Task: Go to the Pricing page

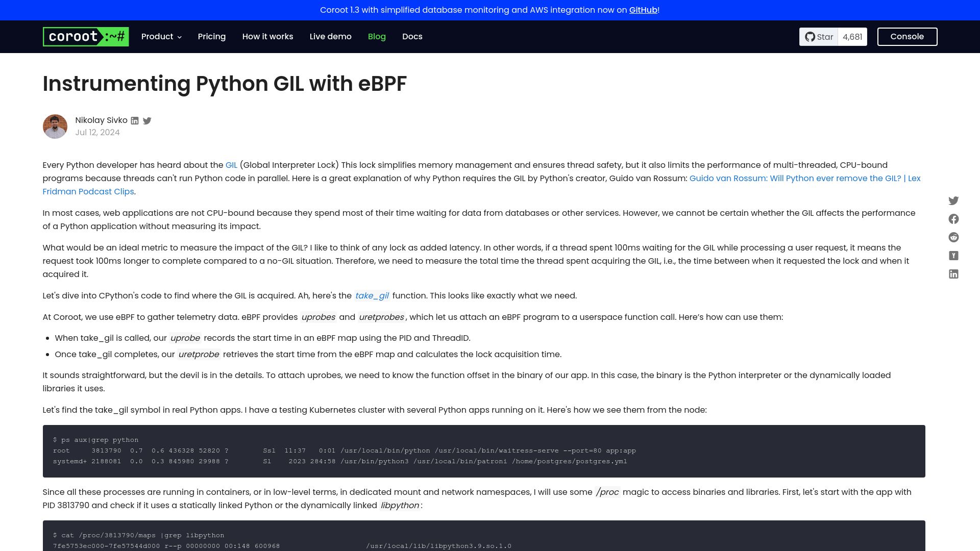Action: point(212,37)
